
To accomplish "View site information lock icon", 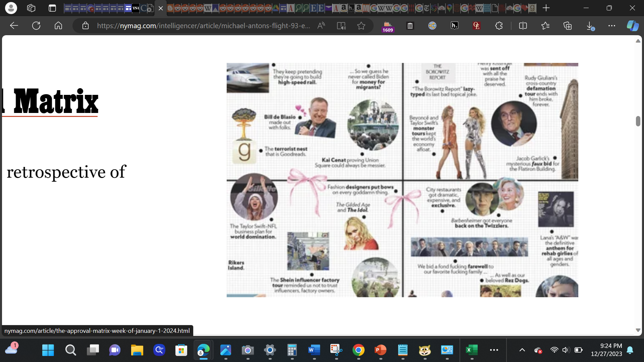I will click(86, 25).
